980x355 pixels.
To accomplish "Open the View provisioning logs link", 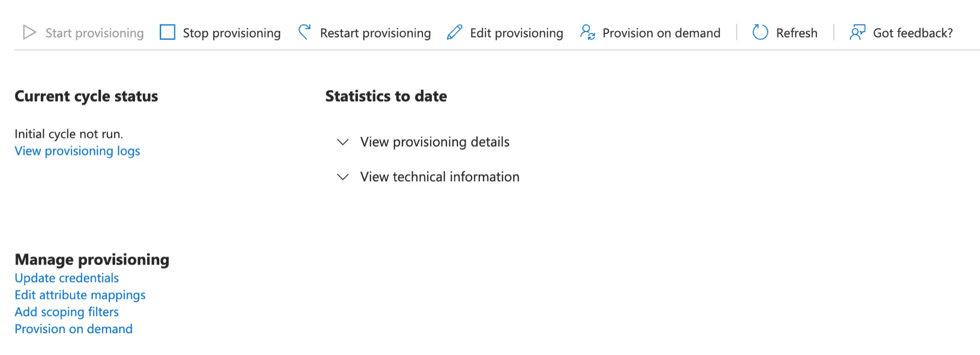I will (77, 151).
